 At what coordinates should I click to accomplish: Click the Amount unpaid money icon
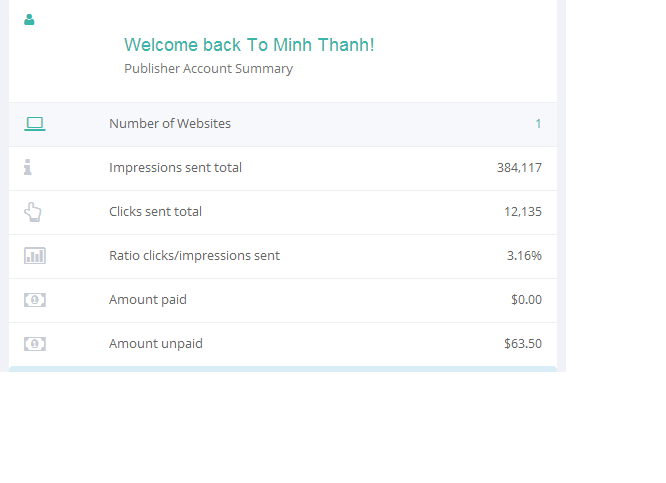(35, 344)
